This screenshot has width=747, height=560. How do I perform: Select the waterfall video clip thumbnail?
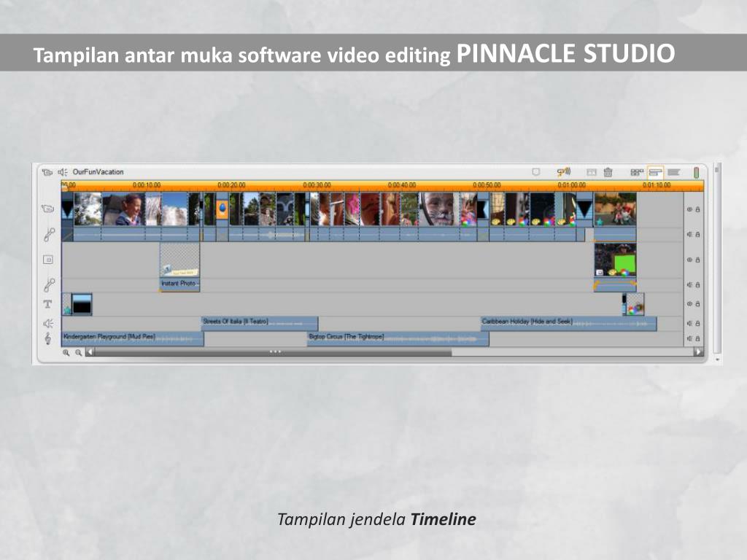pyautogui.click(x=174, y=209)
